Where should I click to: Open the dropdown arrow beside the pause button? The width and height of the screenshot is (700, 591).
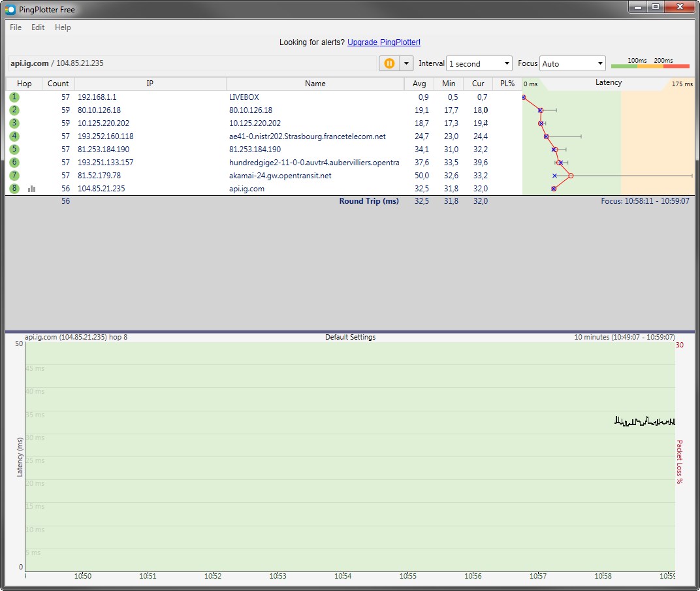click(406, 63)
